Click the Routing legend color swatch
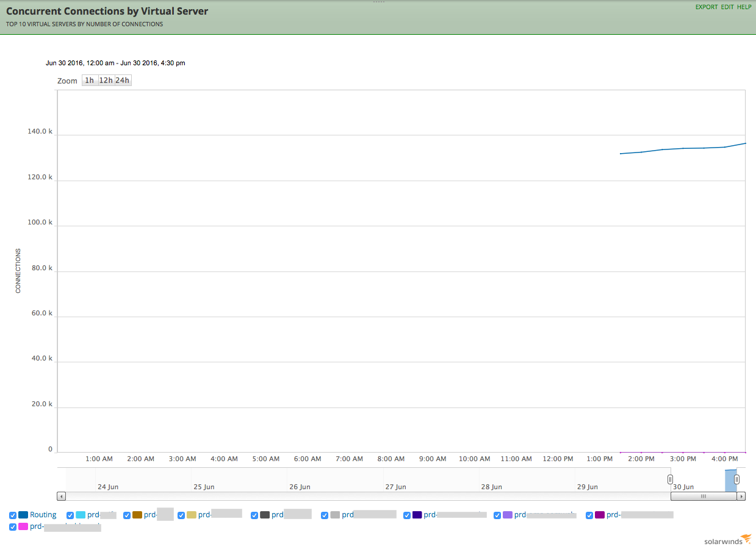 tap(23, 515)
